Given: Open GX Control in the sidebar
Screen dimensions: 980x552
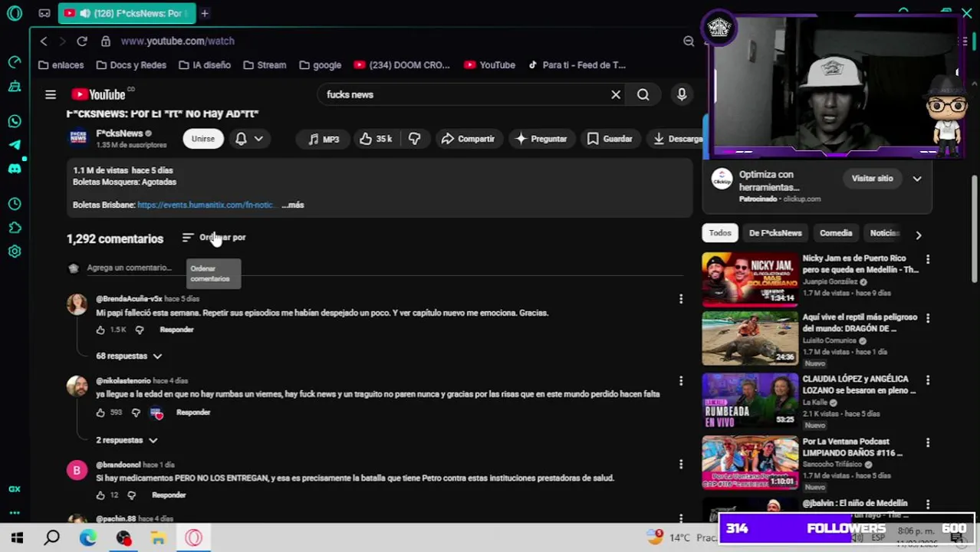Looking at the screenshot, I should point(15,62).
